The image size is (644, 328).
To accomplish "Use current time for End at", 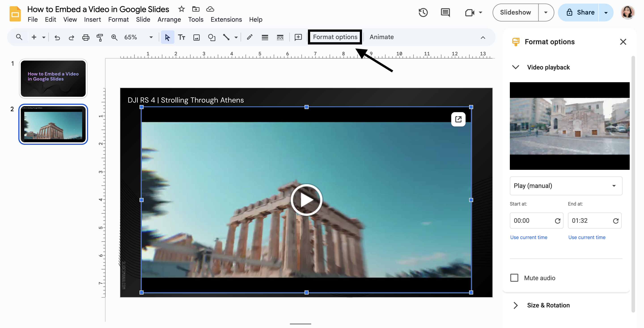I will 587,237.
